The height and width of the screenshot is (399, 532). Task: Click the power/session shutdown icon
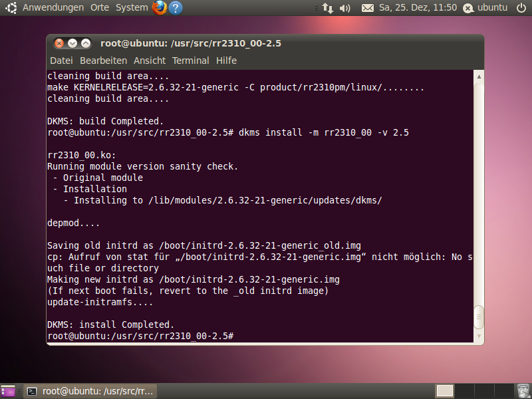coord(521,8)
